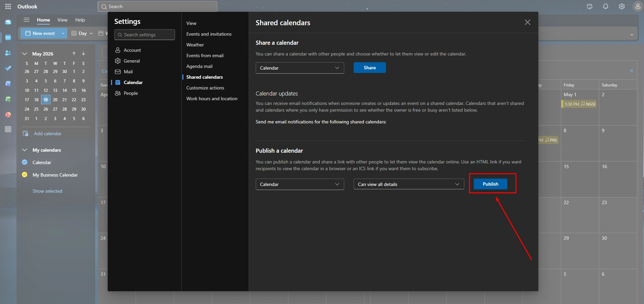Screen dimensions: 644x304
Task: Switch to the Help tab
Action: coord(80,20)
